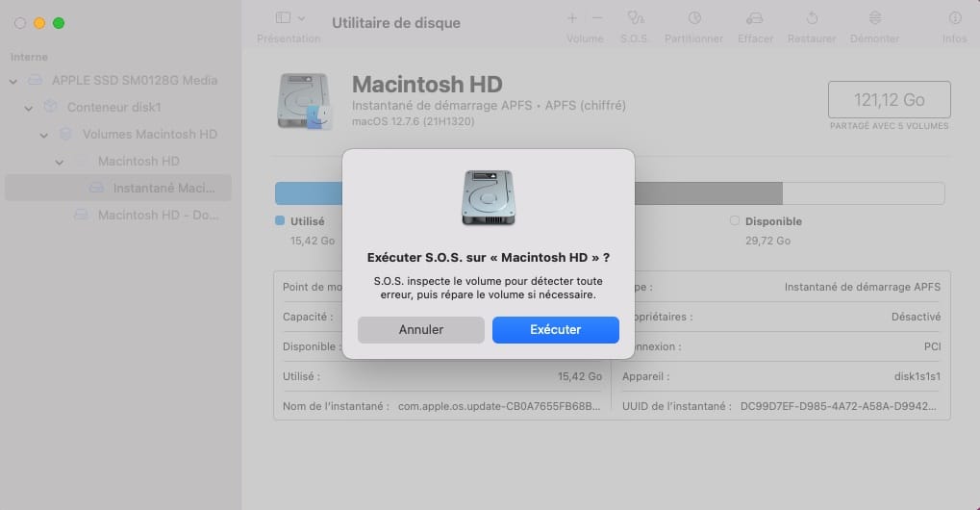Click the hard drive icon in the dialog
Viewport: 980px width, 510px height.
pos(488,197)
